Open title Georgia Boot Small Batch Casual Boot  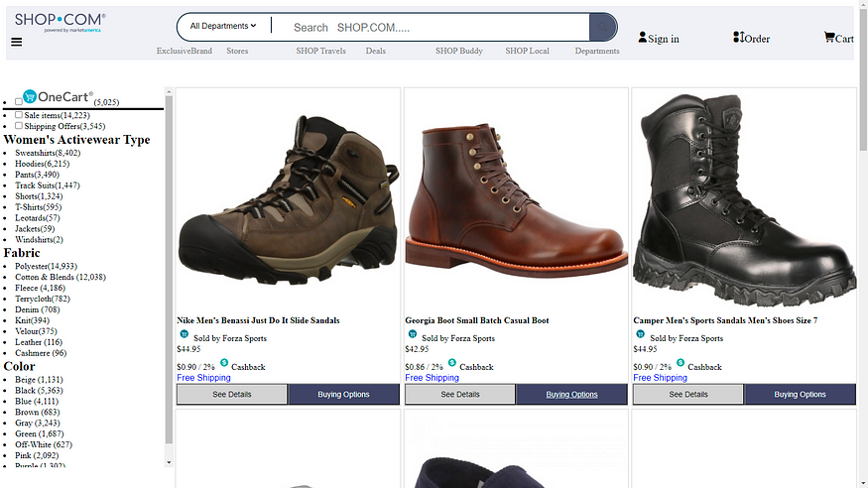[x=476, y=320]
